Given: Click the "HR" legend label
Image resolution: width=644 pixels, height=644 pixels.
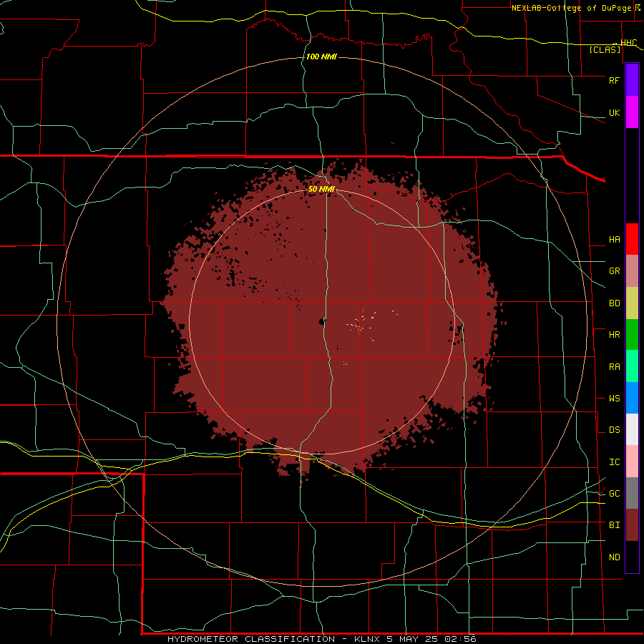Looking at the screenshot, I should coord(614,335).
